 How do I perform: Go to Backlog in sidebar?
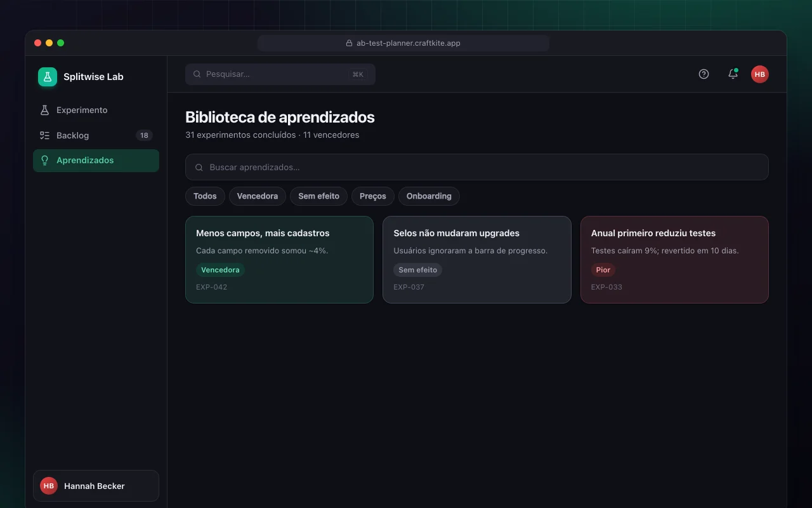(96, 135)
